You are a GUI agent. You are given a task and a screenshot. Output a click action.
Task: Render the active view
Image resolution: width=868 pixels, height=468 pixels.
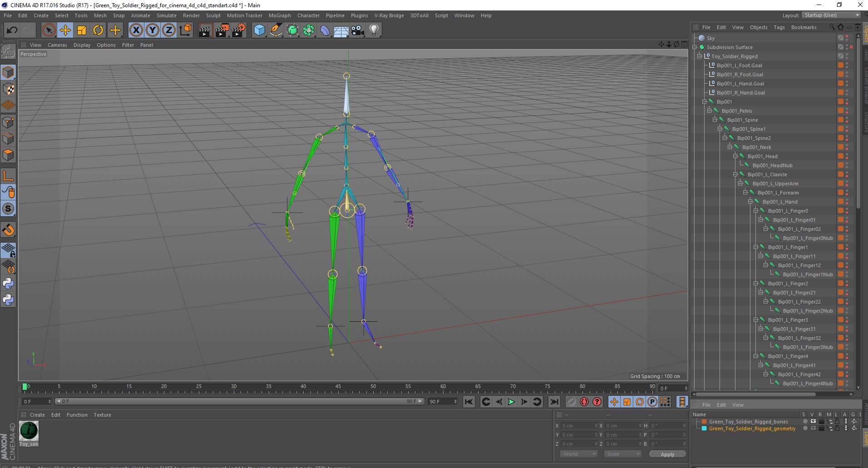[x=205, y=30]
